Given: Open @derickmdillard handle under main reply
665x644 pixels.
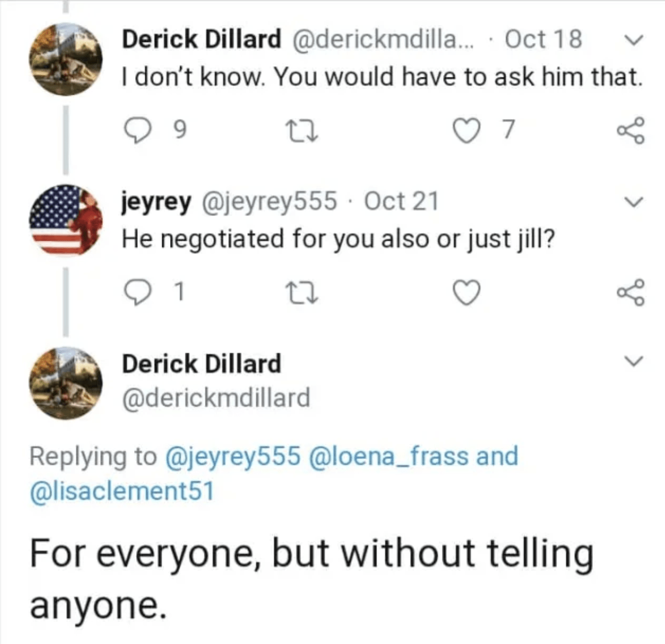Looking at the screenshot, I should pos(216,398).
